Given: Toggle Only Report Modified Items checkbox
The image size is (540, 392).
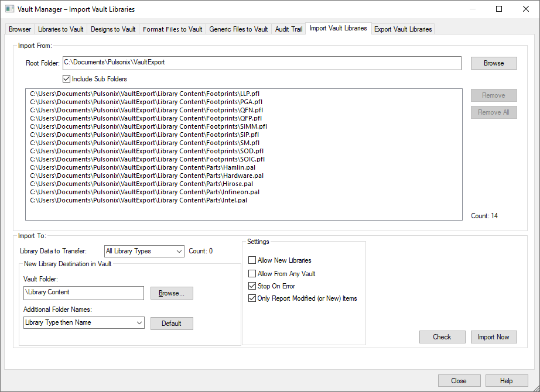Looking at the screenshot, I should (x=252, y=298).
